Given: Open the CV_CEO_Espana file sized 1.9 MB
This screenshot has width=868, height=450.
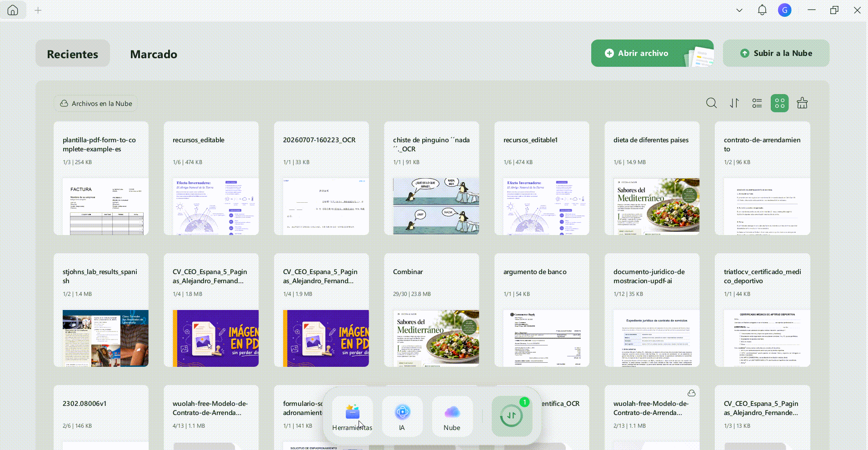Looking at the screenshot, I should 322,310.
